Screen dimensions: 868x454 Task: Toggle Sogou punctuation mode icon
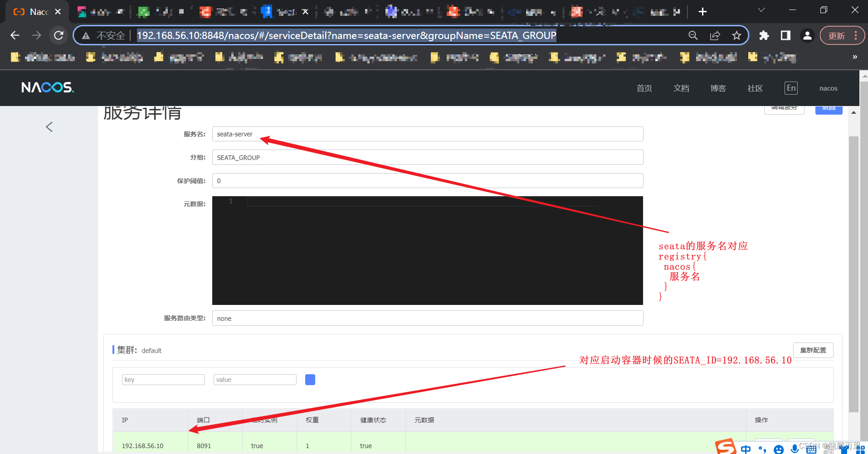[x=763, y=449]
